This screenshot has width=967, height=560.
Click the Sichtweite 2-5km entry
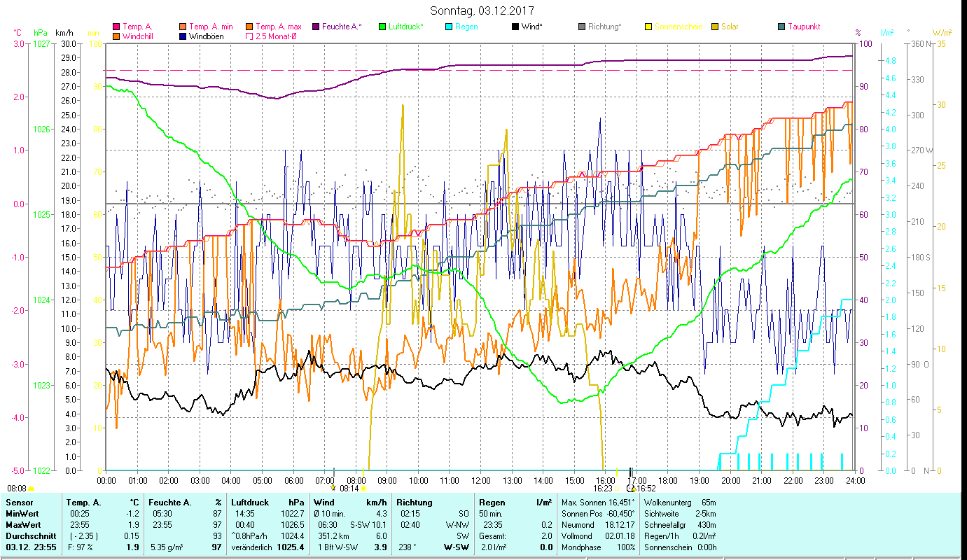(x=679, y=514)
